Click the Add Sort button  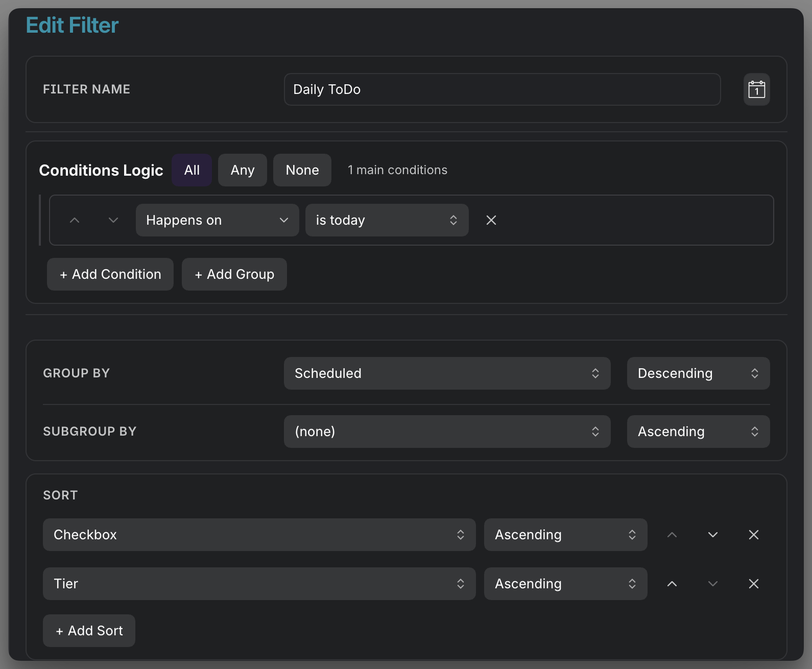point(89,631)
